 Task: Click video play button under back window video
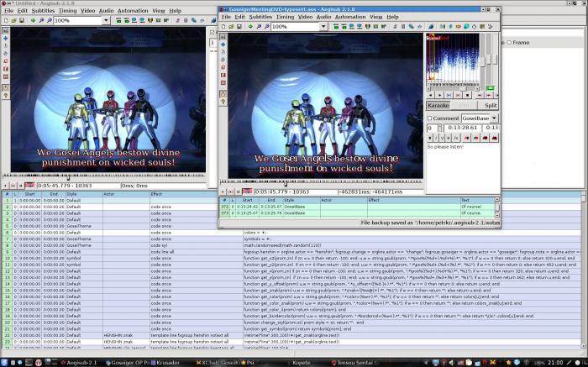pyautogui.click(x=5, y=186)
